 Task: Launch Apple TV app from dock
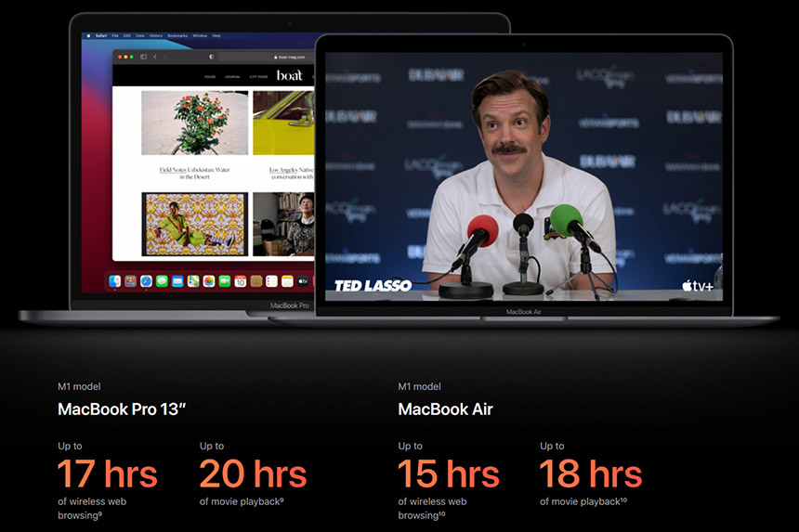pos(303,281)
